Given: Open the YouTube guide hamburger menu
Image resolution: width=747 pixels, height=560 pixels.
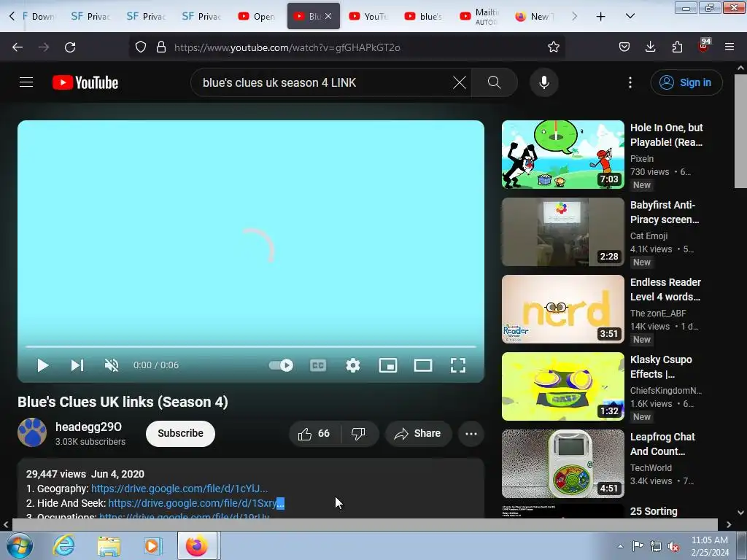Looking at the screenshot, I should pyautogui.click(x=26, y=82).
